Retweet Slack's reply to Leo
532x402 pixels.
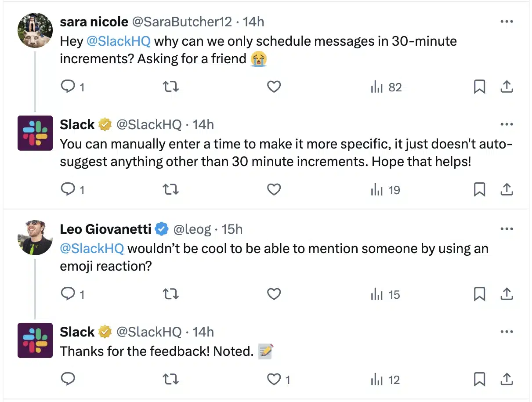pos(171,380)
